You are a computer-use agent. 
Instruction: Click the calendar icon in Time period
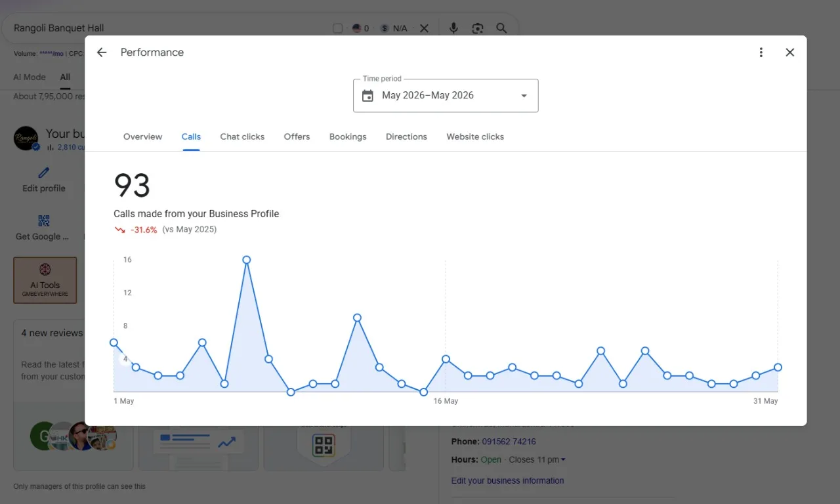368,96
